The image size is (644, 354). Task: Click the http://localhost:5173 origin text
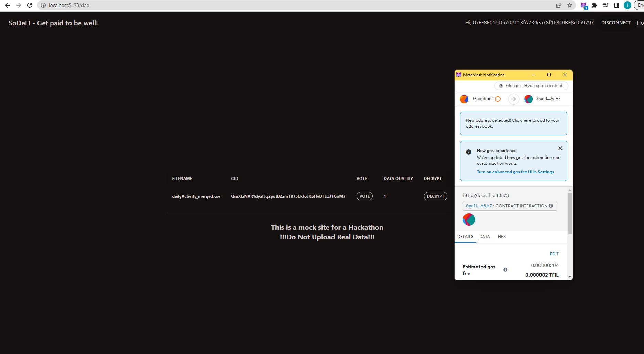coord(486,195)
